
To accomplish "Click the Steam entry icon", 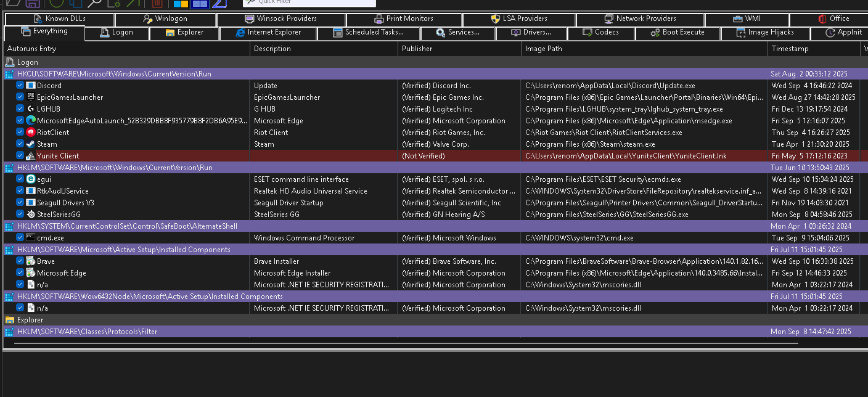I will (x=31, y=144).
